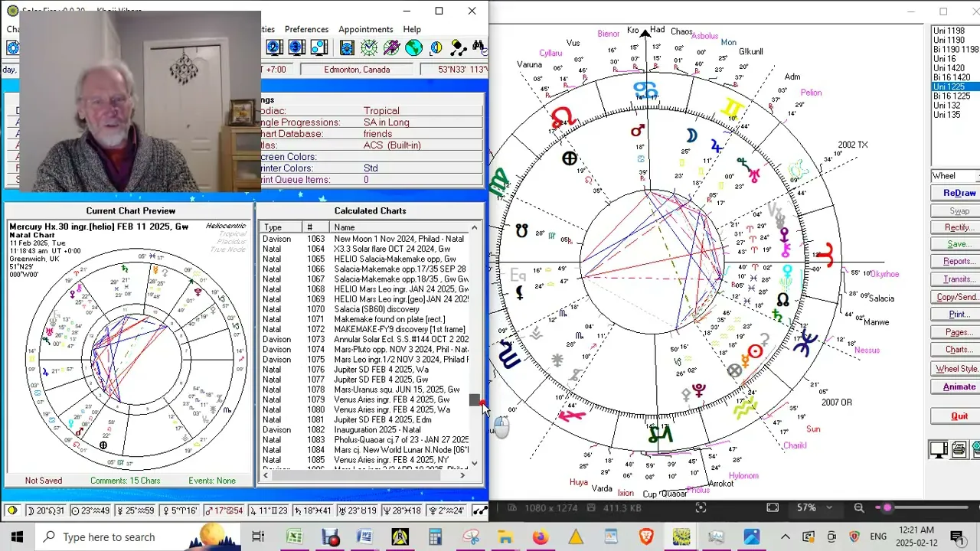Open the globe map icon
Viewport: 980px width, 551px height.
(x=413, y=47)
